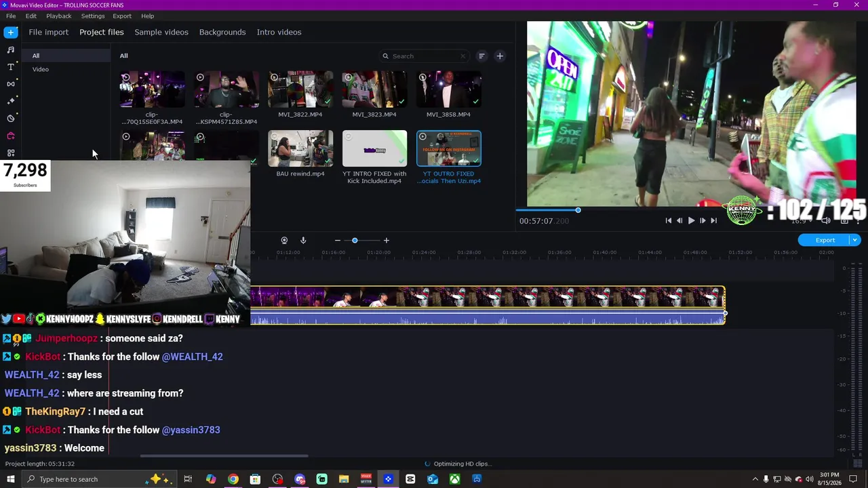Open Task View in taskbar
Screen dimensions: 868x488
point(188,479)
